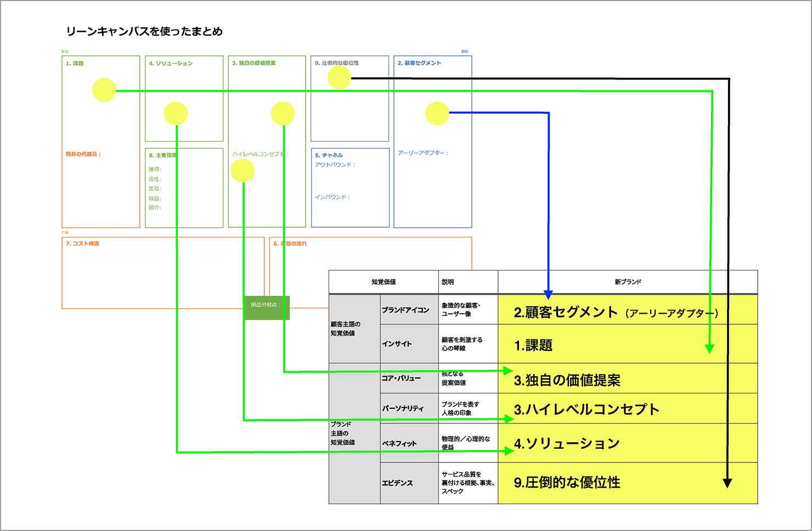Click the yellow '1.課題' cell in the table
Viewport: 812px width, 531px height.
coord(628,344)
